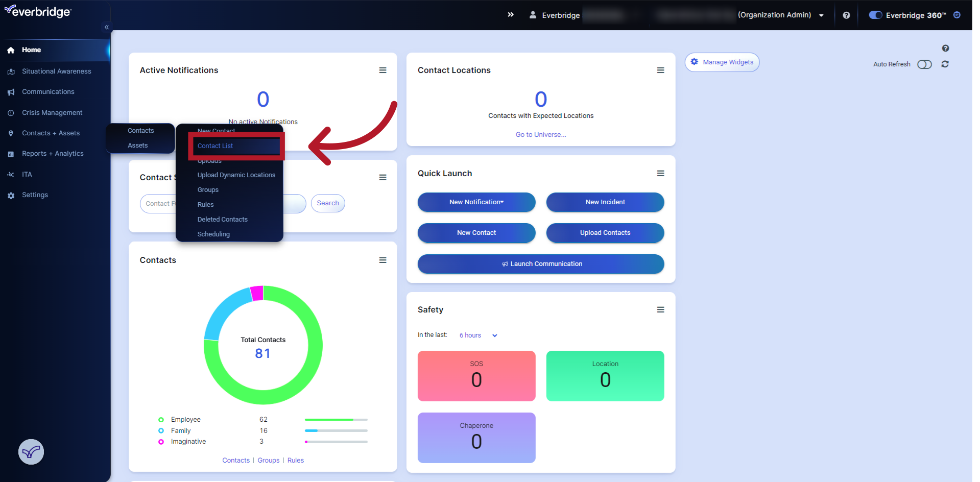Toggle the Everbridge 360 switch
The image size is (980, 482).
875,15
